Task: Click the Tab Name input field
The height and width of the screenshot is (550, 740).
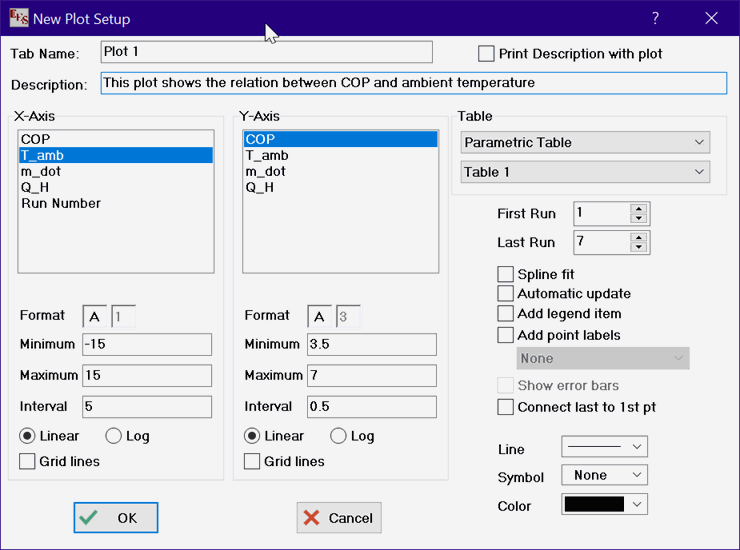Action: coord(266,52)
